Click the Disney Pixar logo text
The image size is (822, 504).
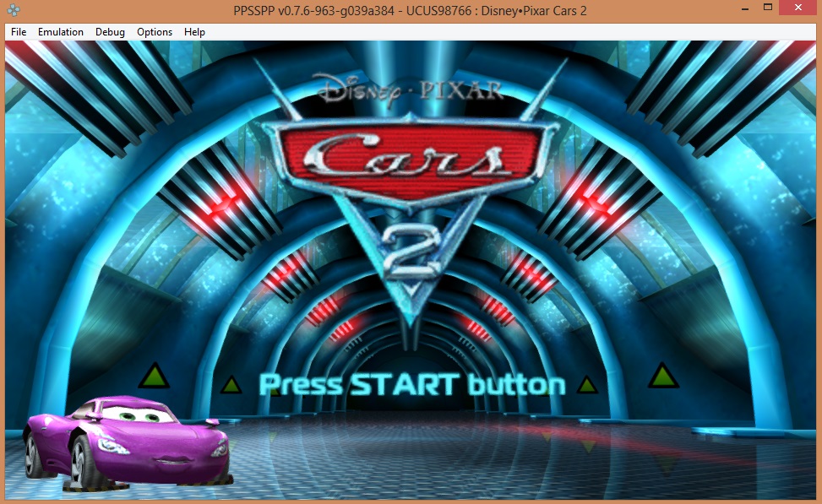[x=409, y=88]
